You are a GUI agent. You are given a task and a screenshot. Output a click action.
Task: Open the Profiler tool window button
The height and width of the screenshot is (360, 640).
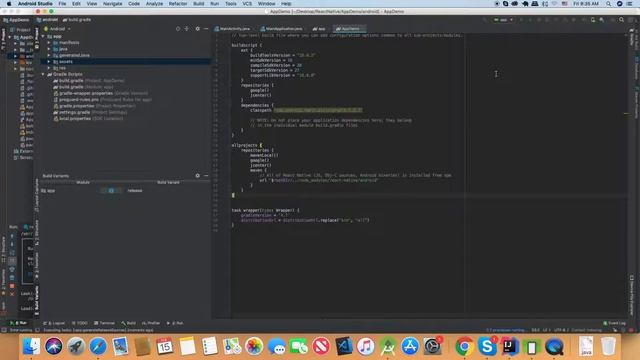(x=151, y=323)
